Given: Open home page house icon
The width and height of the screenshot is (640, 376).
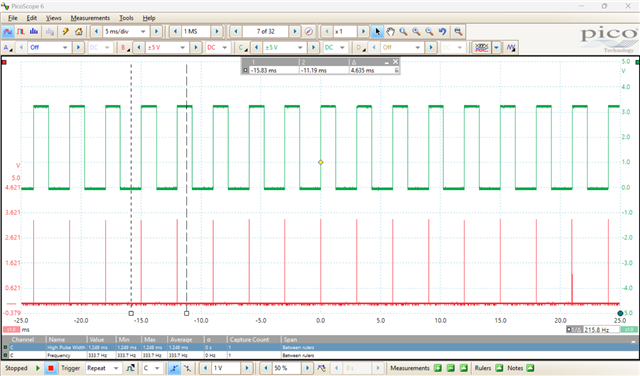Looking at the screenshot, I should [79, 31].
